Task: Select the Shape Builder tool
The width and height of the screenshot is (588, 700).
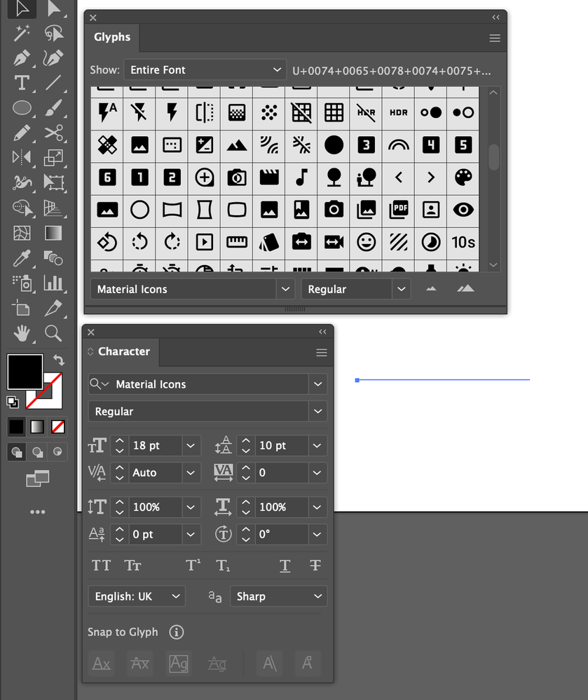Action: point(22,208)
